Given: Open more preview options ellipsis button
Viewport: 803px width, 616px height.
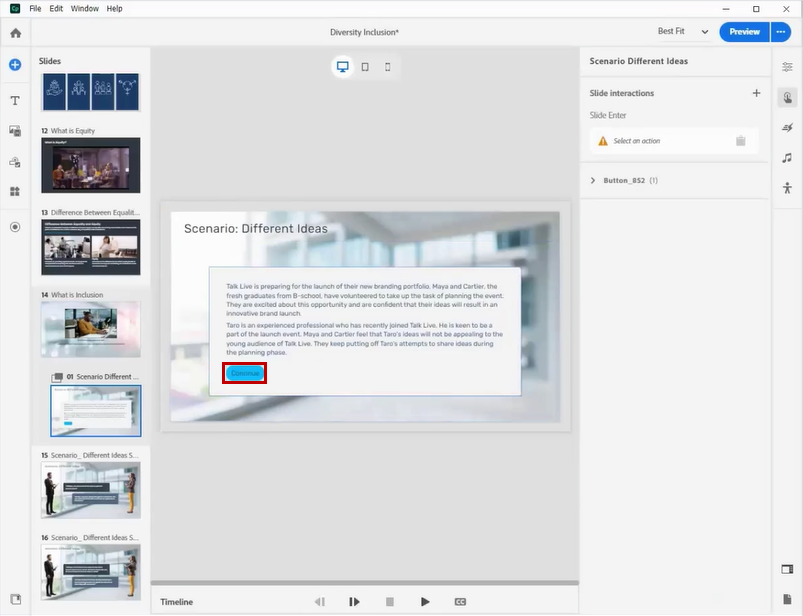Looking at the screenshot, I should pos(780,32).
